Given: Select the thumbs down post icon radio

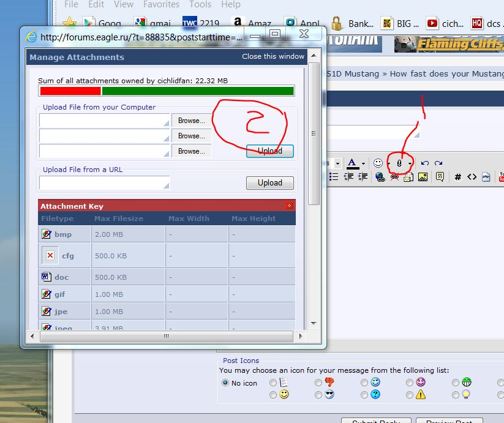Looking at the screenshot, I should (x=318, y=383).
